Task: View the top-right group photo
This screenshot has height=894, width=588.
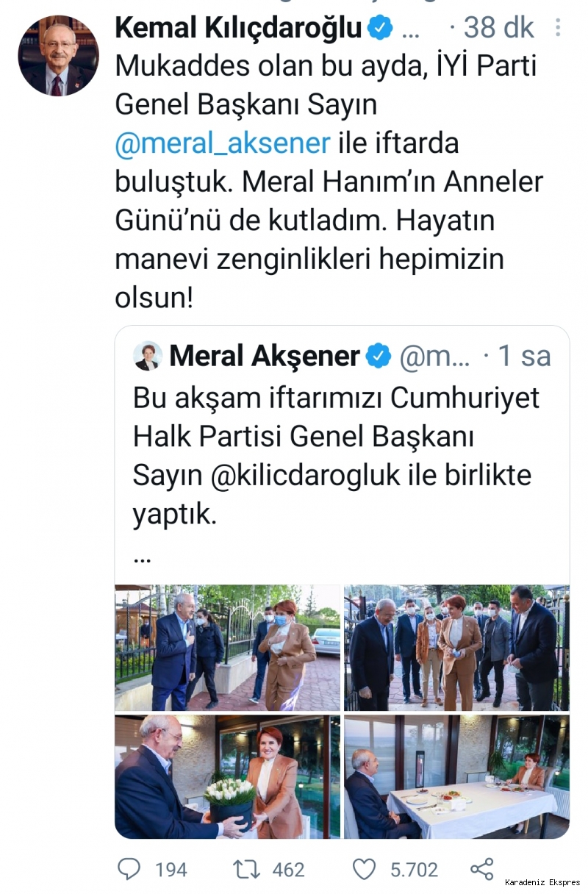Action: tap(456, 648)
